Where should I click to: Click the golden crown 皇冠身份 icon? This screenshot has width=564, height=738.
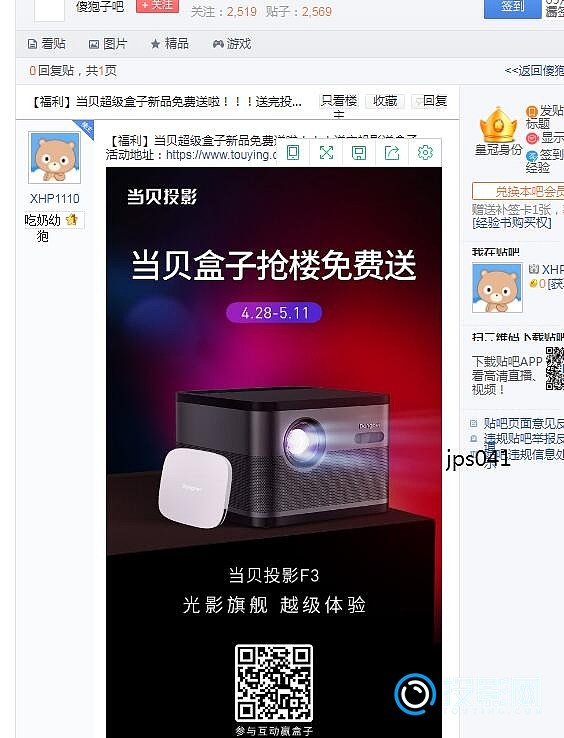pos(498,125)
